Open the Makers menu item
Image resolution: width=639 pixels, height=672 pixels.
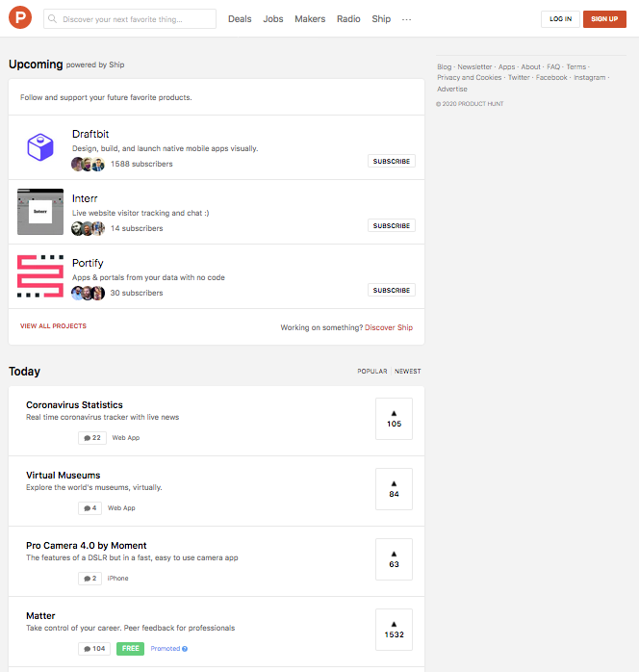coord(310,19)
